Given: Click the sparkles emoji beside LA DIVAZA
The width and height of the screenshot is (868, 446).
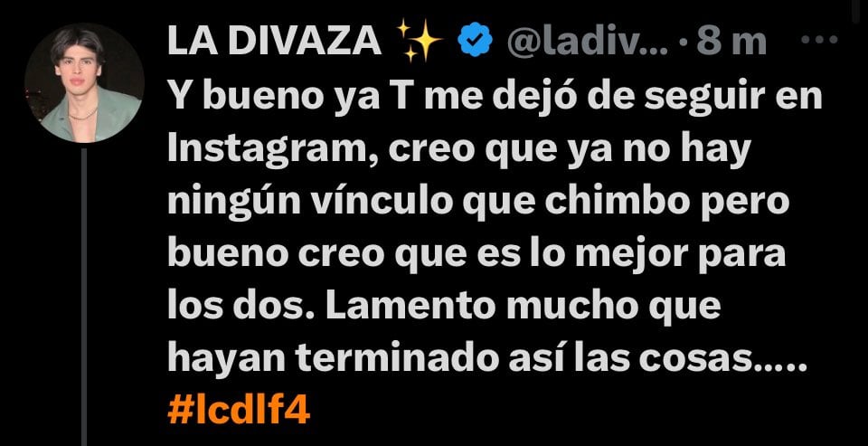Looking at the screenshot, I should coord(420,42).
